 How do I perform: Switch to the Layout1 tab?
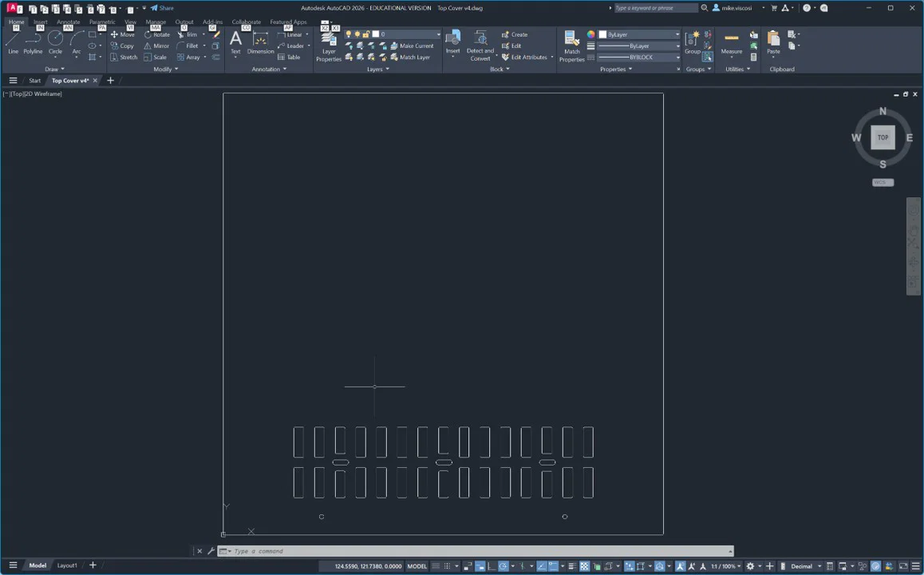(x=67, y=565)
